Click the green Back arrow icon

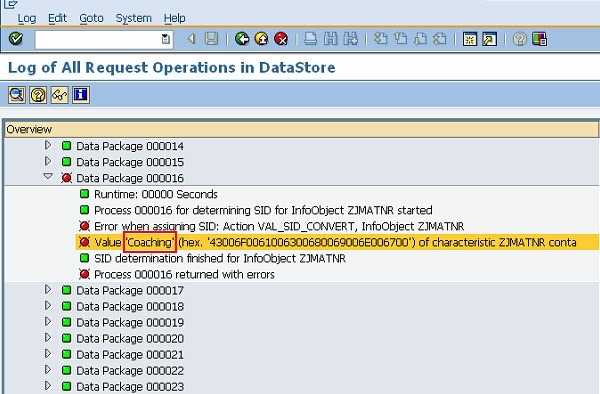(242, 39)
